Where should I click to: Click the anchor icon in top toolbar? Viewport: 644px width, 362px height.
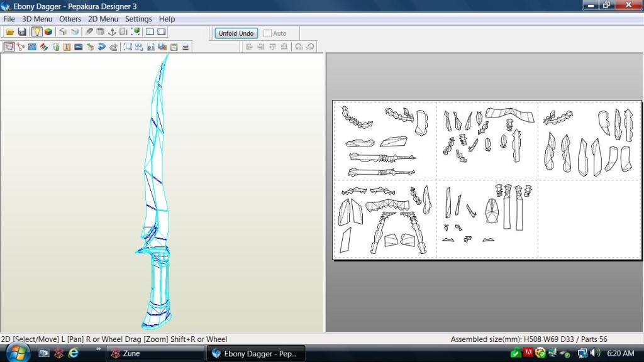click(x=112, y=31)
